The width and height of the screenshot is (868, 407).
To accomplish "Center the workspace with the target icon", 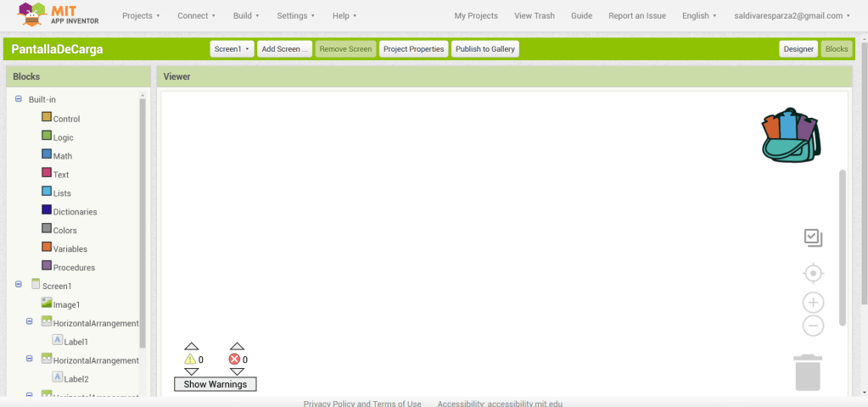I will pos(813,273).
